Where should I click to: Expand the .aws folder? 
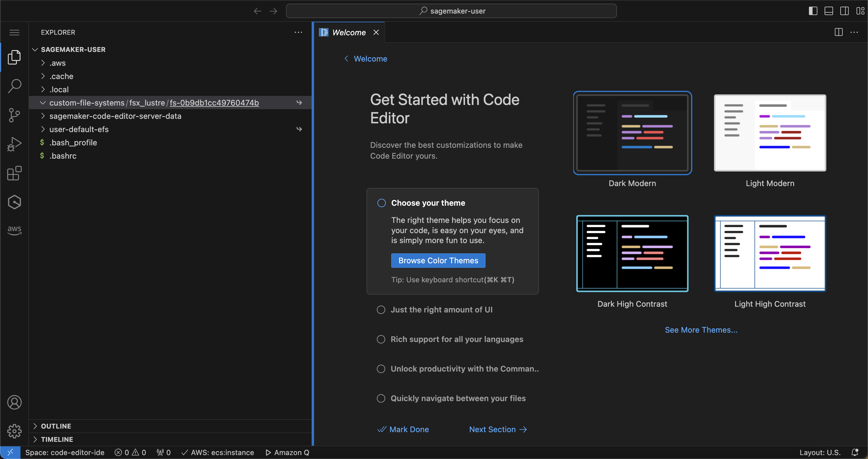point(58,63)
